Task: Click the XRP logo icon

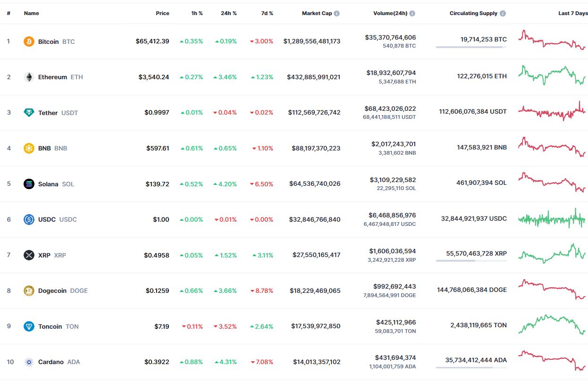Action: (29, 255)
